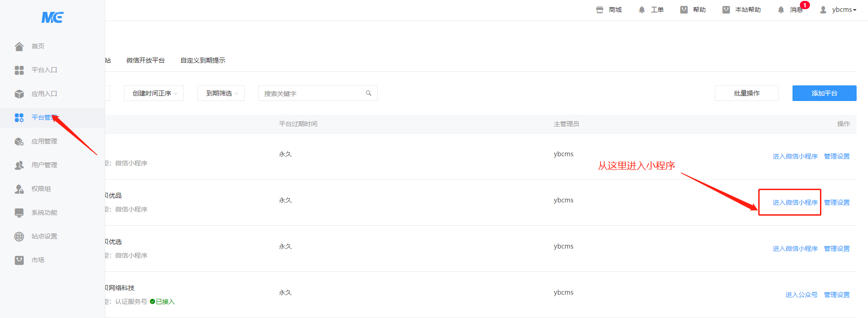Open the 到期筛选 filter dropdown

click(x=221, y=93)
